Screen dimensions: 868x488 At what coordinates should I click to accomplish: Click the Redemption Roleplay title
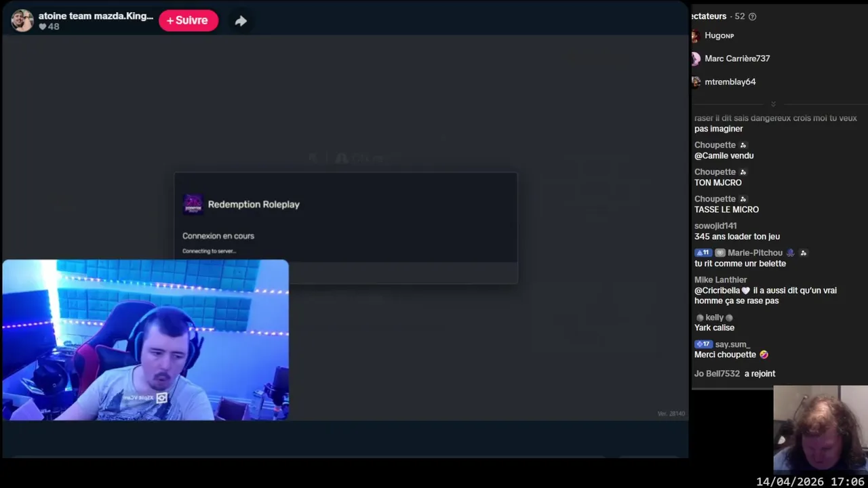pyautogui.click(x=254, y=204)
